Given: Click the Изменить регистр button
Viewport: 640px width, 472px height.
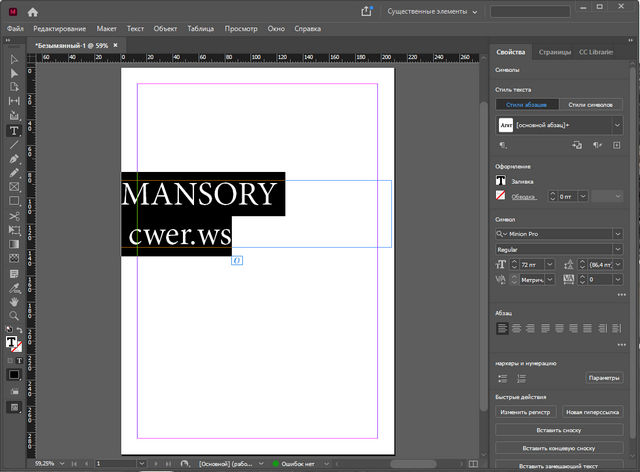Looking at the screenshot, I should click(x=526, y=412).
